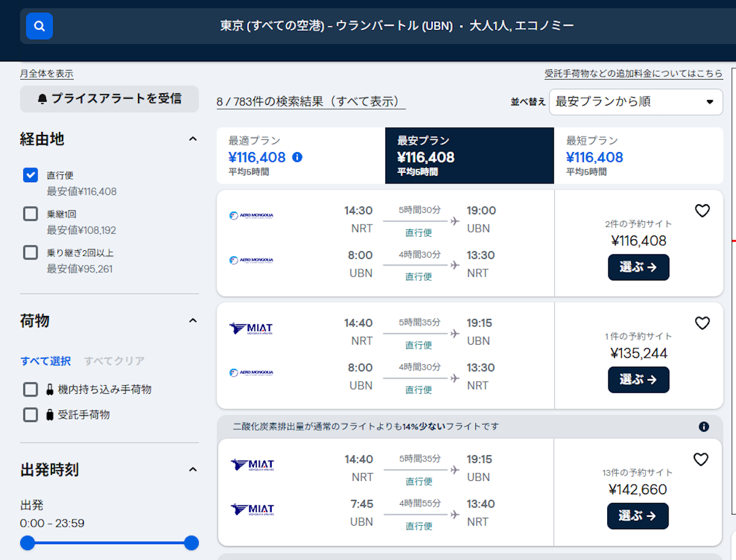Click MIAT logo on ¥135,244 outbound flight
736x560 pixels.
tap(251, 329)
